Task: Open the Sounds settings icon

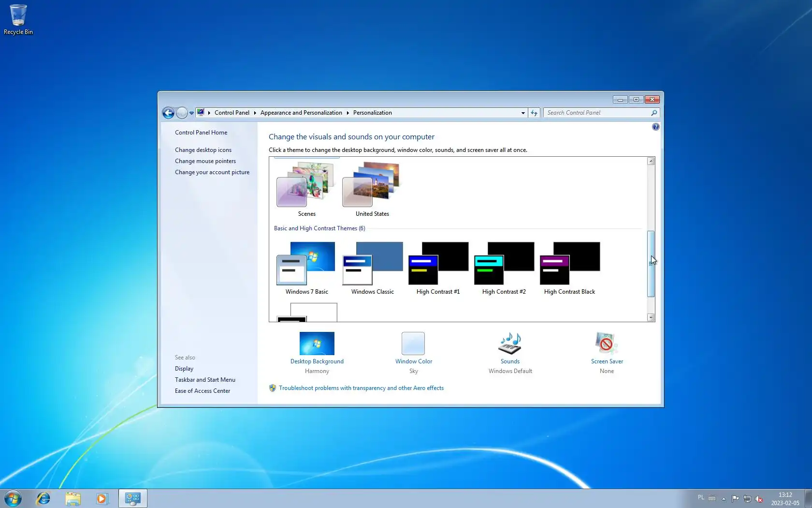Action: (x=510, y=344)
